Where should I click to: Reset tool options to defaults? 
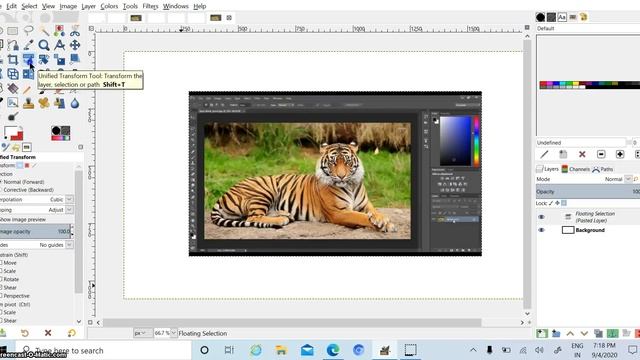[x=72, y=333]
